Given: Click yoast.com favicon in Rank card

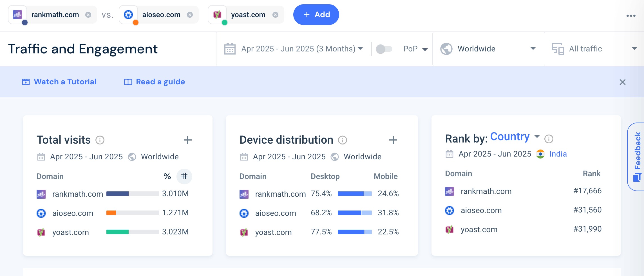Looking at the screenshot, I should [450, 229].
